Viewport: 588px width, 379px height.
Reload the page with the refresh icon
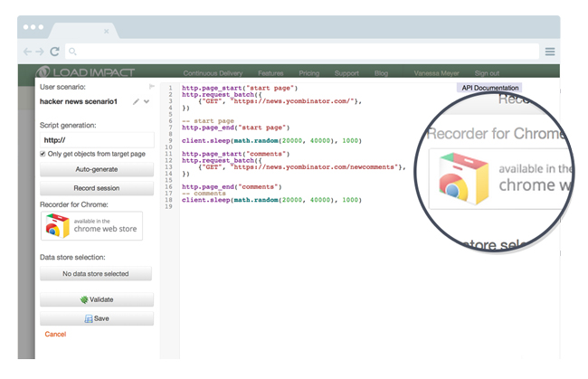coord(55,52)
